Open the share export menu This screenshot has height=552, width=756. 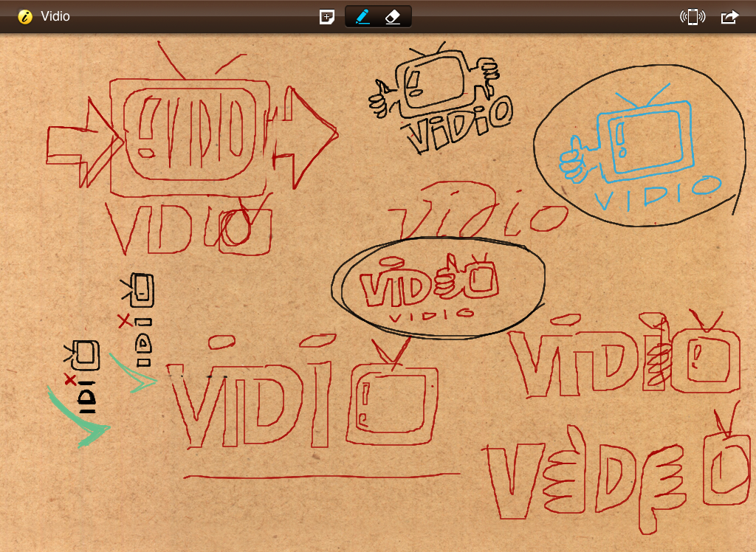(x=729, y=17)
